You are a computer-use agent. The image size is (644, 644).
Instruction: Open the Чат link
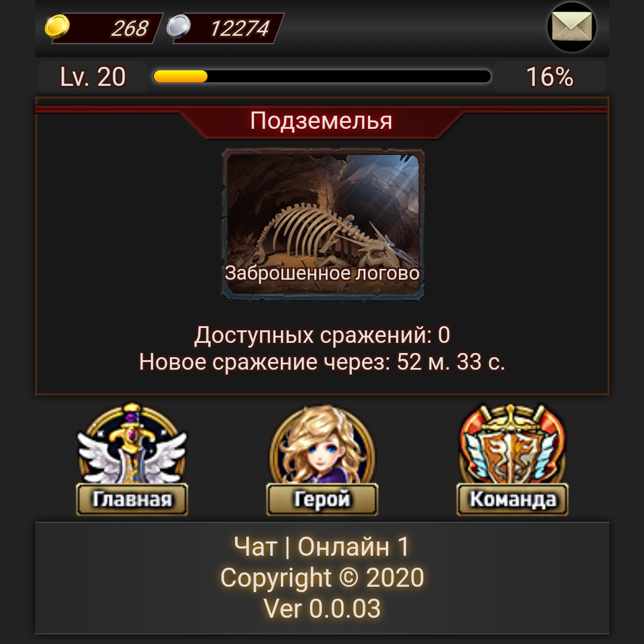pyautogui.click(x=255, y=547)
